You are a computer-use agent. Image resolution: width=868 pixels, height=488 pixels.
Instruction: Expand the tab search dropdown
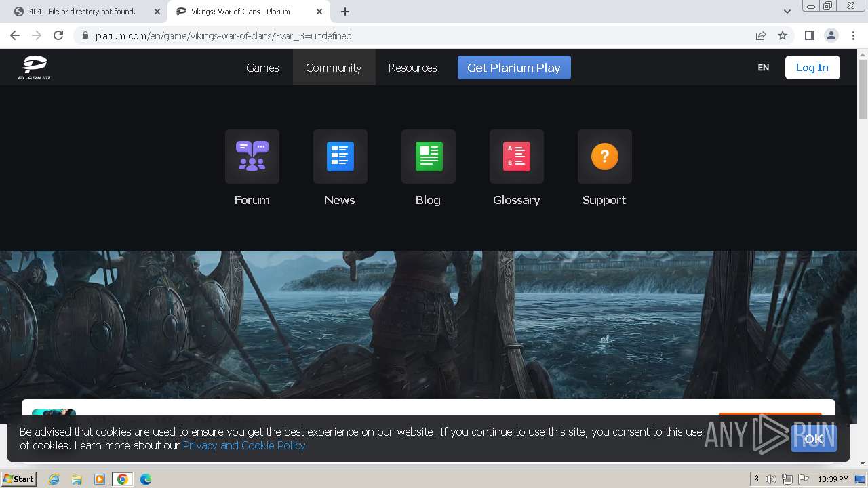point(787,12)
